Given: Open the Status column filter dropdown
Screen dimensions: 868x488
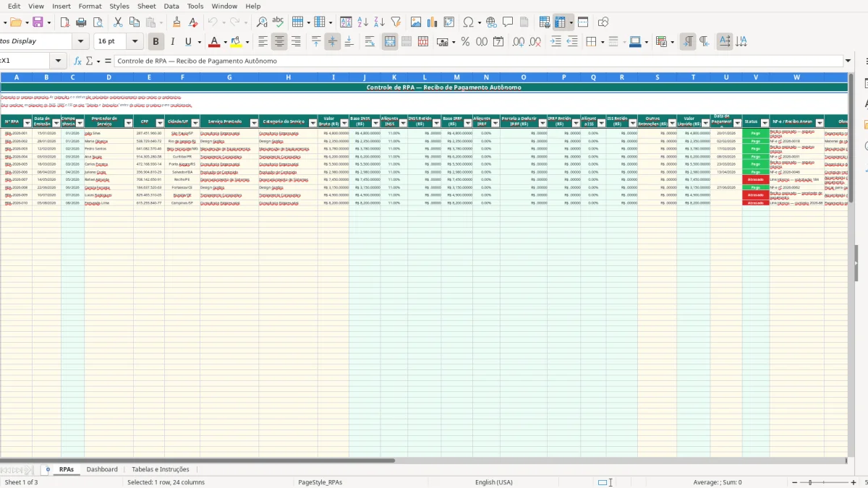Looking at the screenshot, I should [765, 123].
